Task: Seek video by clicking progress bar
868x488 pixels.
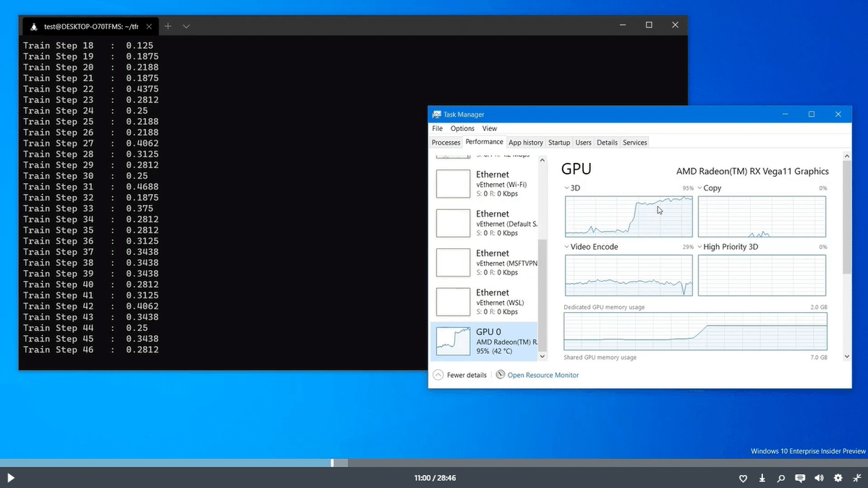Action: (x=434, y=463)
